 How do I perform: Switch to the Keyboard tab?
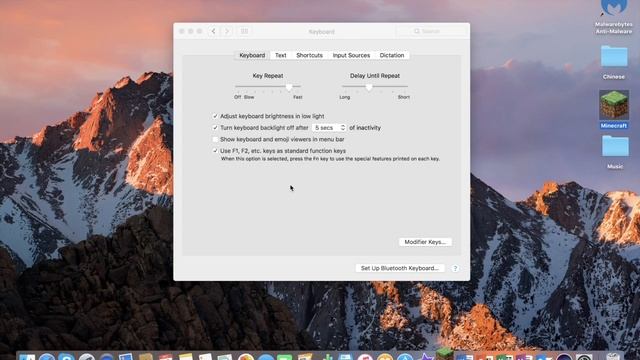tap(252, 55)
